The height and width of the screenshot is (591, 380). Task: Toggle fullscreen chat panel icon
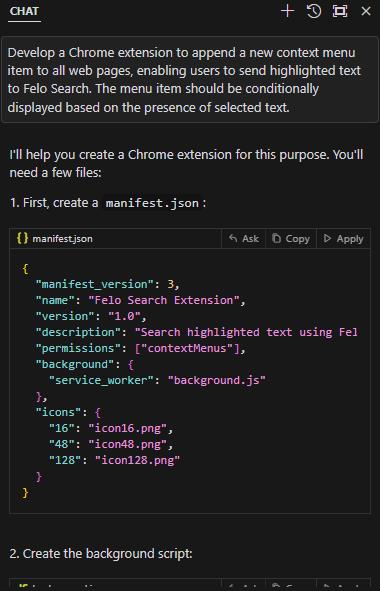click(x=340, y=11)
